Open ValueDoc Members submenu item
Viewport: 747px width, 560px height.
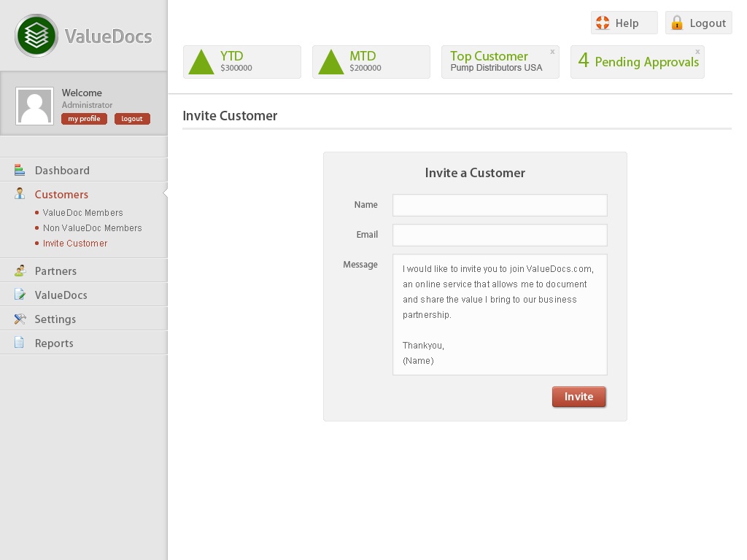tap(82, 213)
